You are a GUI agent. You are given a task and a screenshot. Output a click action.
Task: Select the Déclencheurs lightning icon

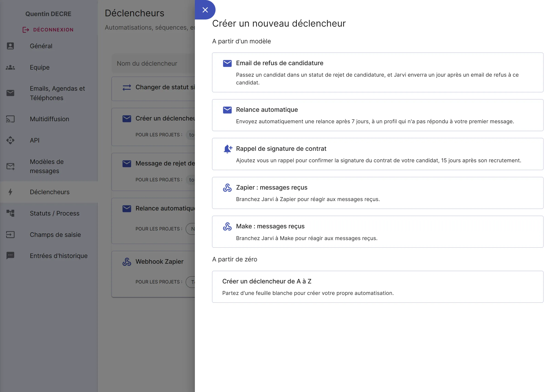10,192
